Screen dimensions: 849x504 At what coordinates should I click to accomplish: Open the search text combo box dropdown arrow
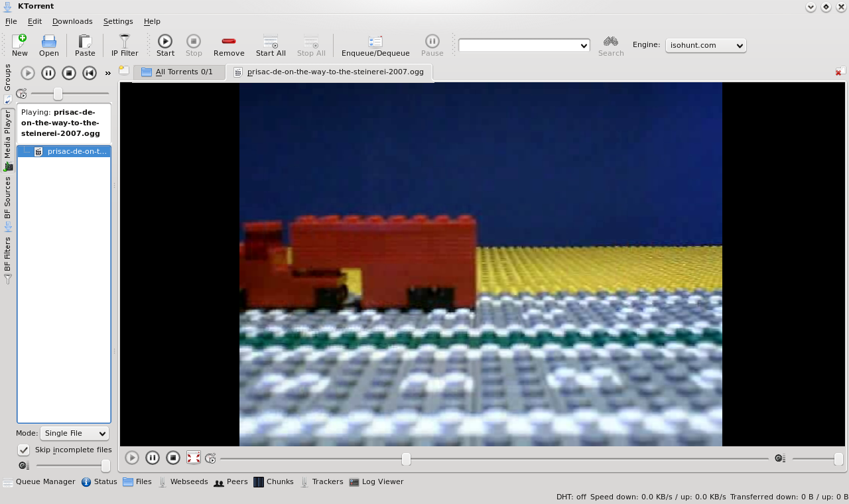(584, 45)
